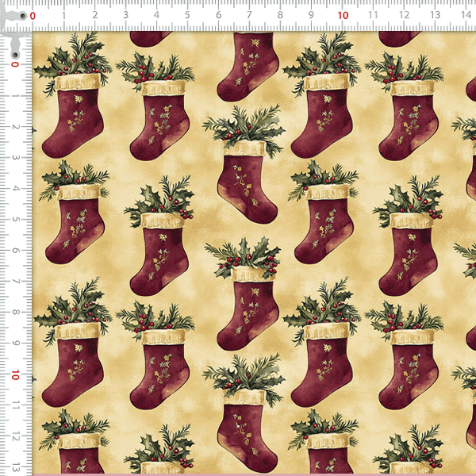Select number 11 on the vertical ruler
476x476 pixels.
(x=15, y=405)
